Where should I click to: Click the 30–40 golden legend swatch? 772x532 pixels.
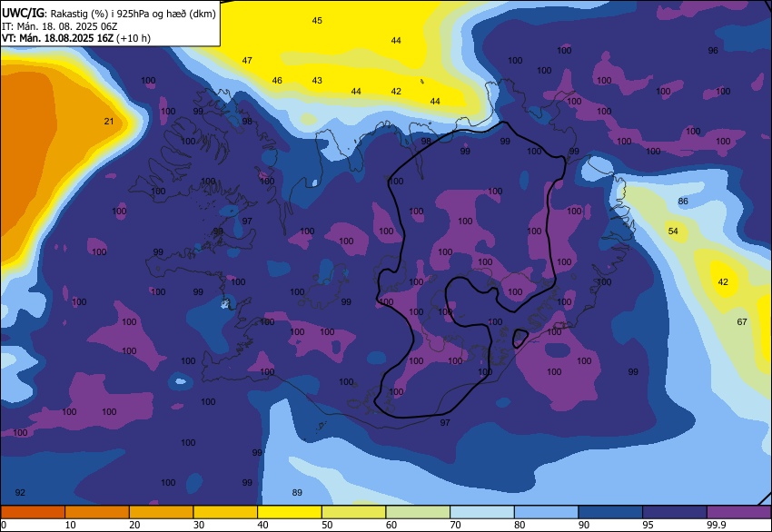tap(225, 512)
